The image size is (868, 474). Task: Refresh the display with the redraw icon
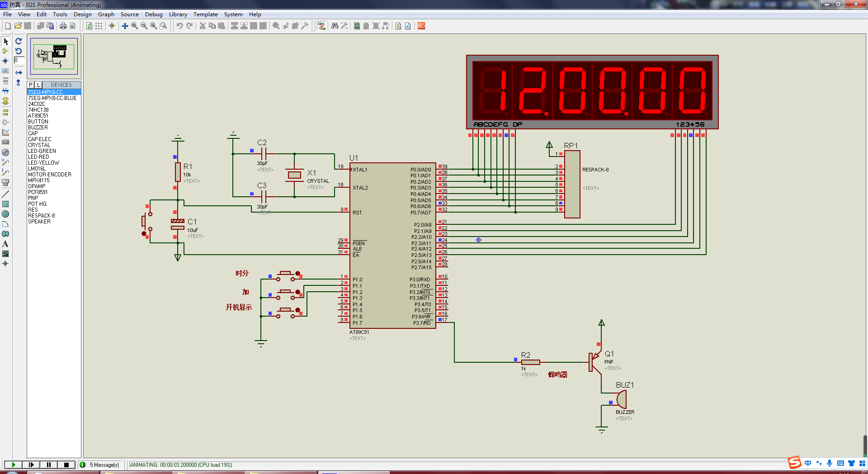click(89, 26)
